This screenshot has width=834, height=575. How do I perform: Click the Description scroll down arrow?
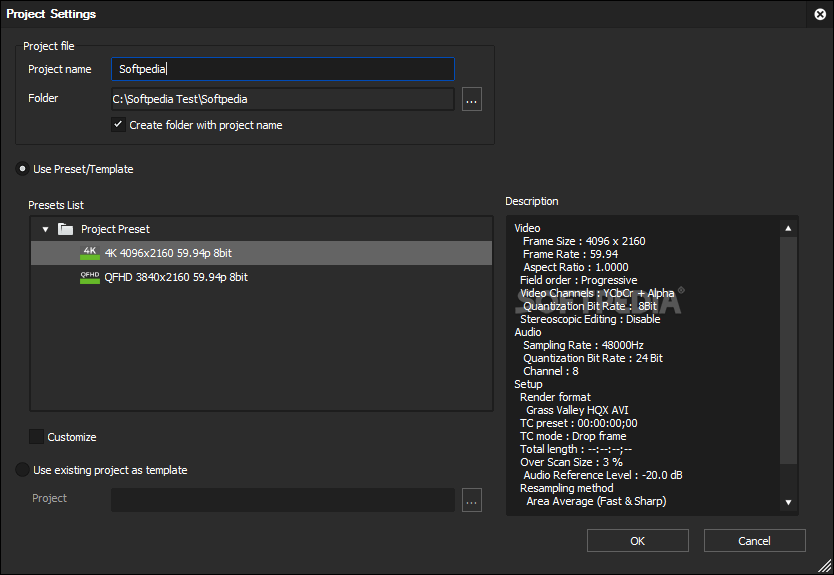pyautogui.click(x=788, y=502)
